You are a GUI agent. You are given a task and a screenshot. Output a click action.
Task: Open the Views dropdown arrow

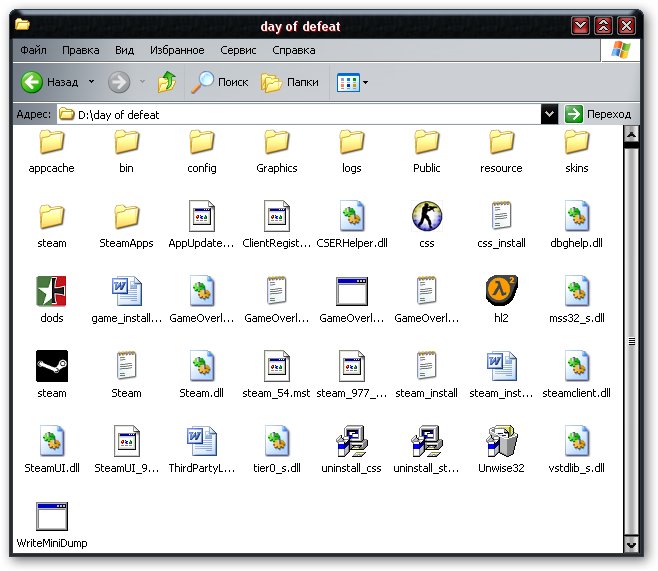(366, 82)
